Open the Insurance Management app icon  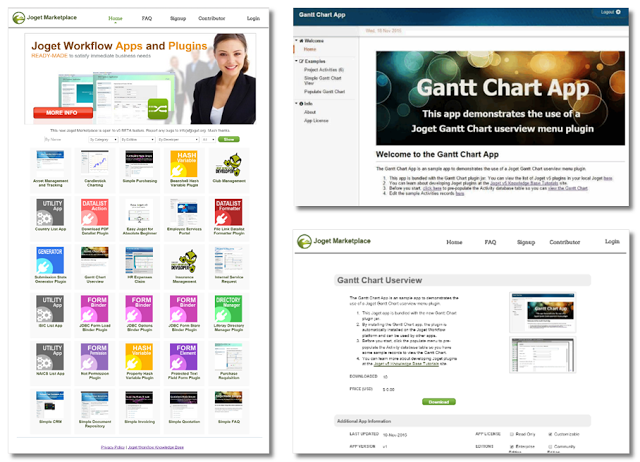coord(184,262)
